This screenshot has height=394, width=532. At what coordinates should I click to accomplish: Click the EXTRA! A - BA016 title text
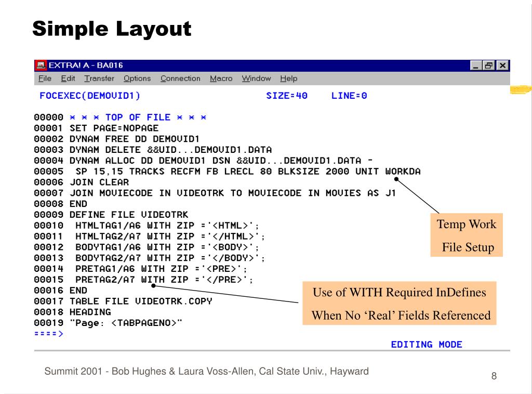pyautogui.click(x=86, y=65)
